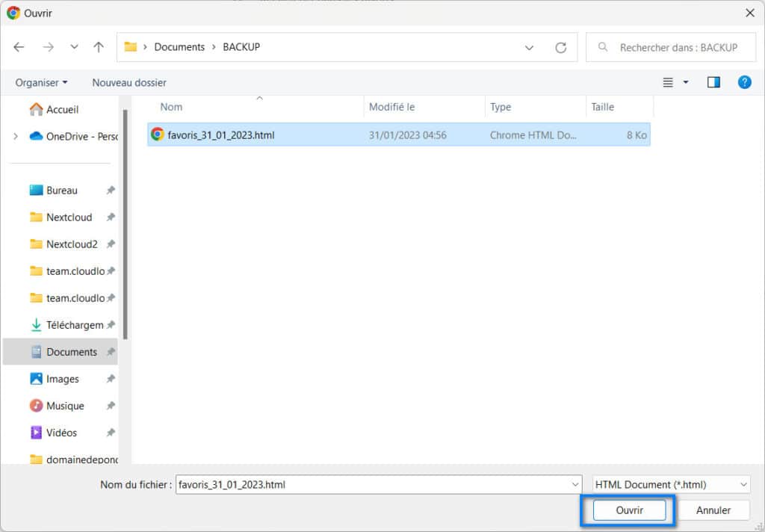Click the pin icon next to Nextcloud2
Image resolution: width=765 pixels, height=532 pixels.
pos(111,244)
